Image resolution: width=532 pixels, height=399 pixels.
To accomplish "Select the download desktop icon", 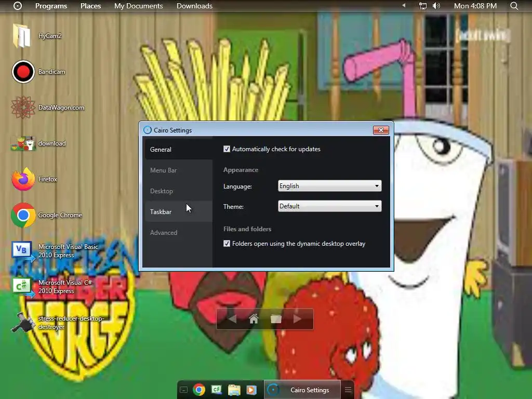I will point(23,143).
